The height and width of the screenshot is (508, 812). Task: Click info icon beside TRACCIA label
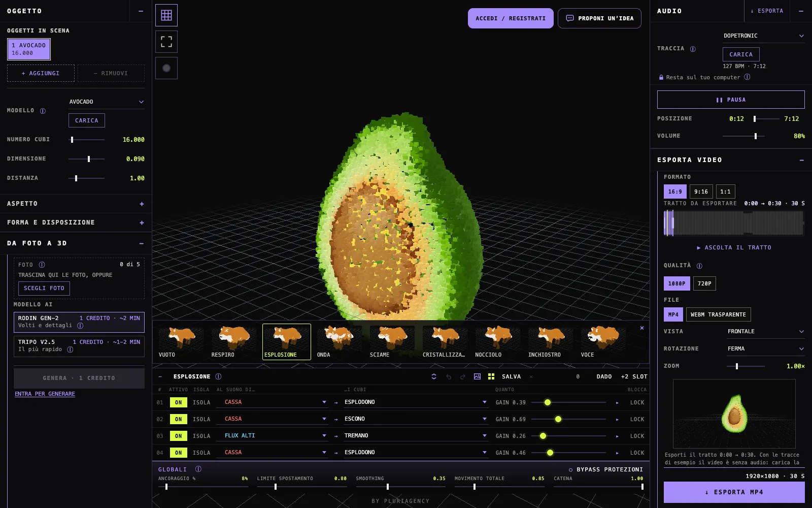[x=693, y=49]
